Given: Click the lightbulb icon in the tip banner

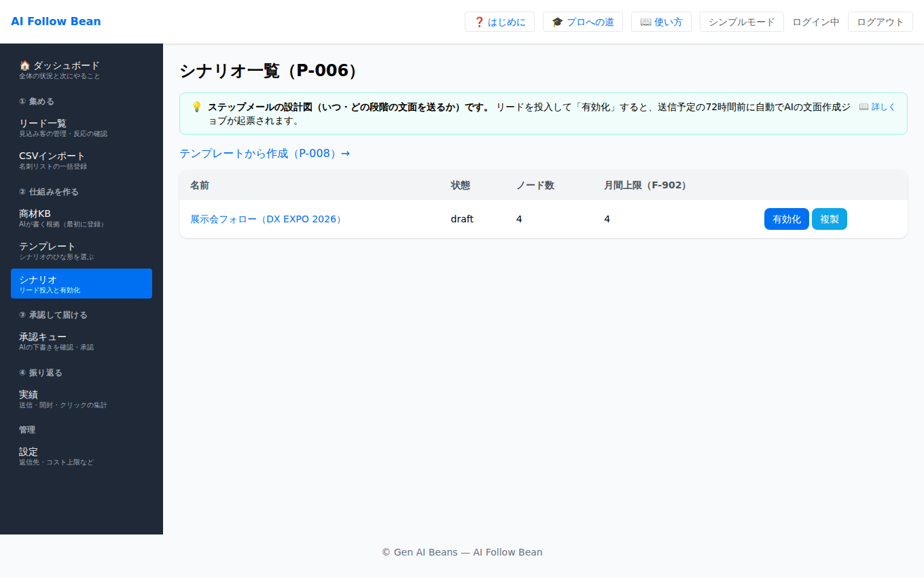Looking at the screenshot, I should [x=196, y=107].
